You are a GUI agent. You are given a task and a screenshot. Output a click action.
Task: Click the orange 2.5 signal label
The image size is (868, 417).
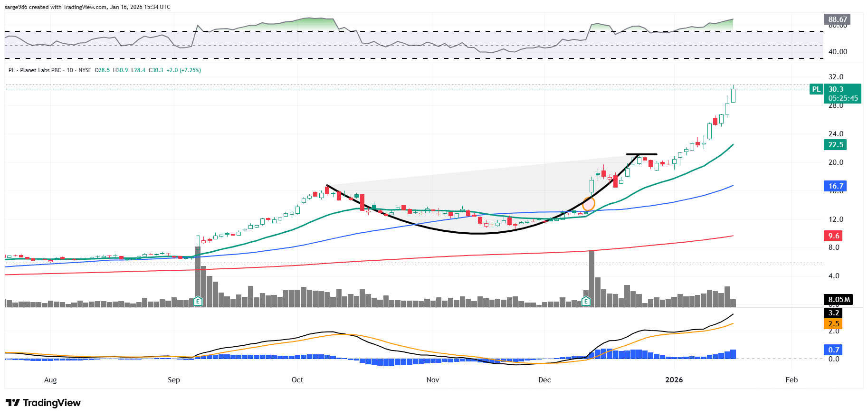834,324
